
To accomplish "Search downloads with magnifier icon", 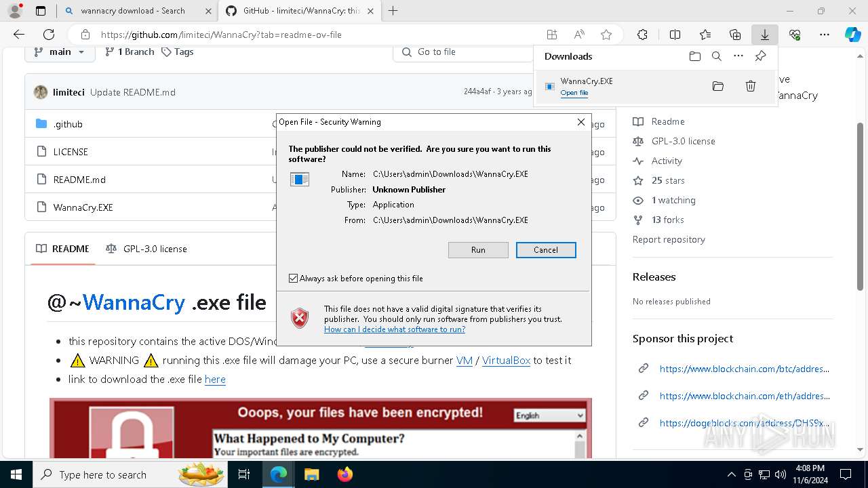I will click(x=716, y=56).
